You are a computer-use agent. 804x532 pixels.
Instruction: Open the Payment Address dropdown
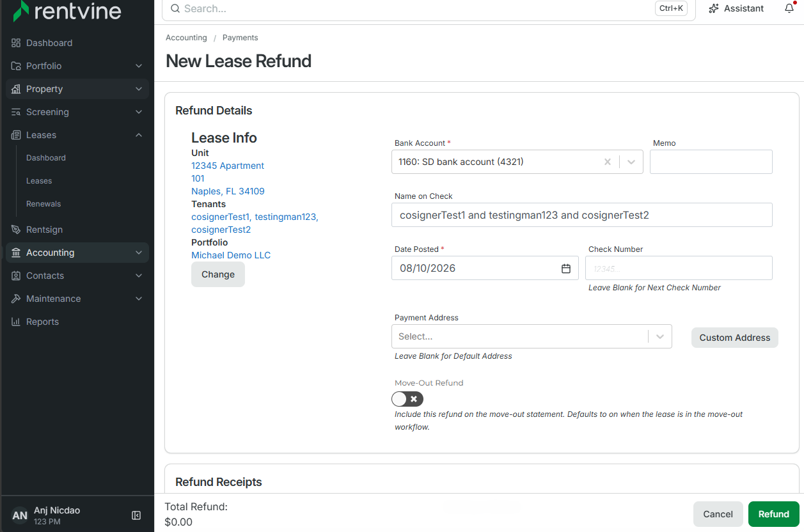pyautogui.click(x=532, y=336)
